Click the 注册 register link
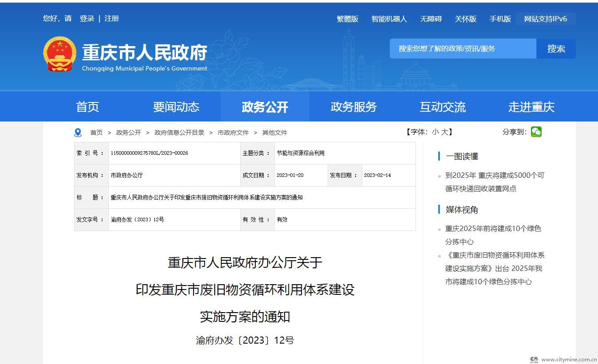The image size is (598, 364). pos(112,19)
